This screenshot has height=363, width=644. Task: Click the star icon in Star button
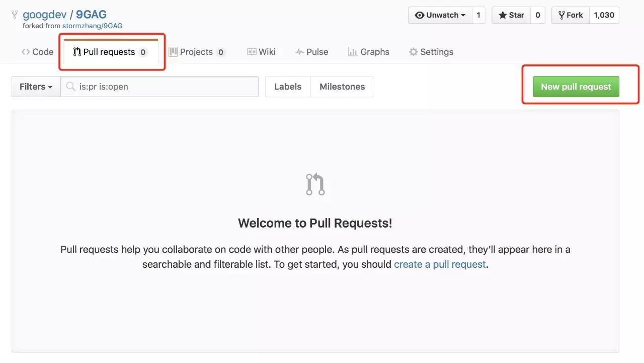[x=503, y=15]
